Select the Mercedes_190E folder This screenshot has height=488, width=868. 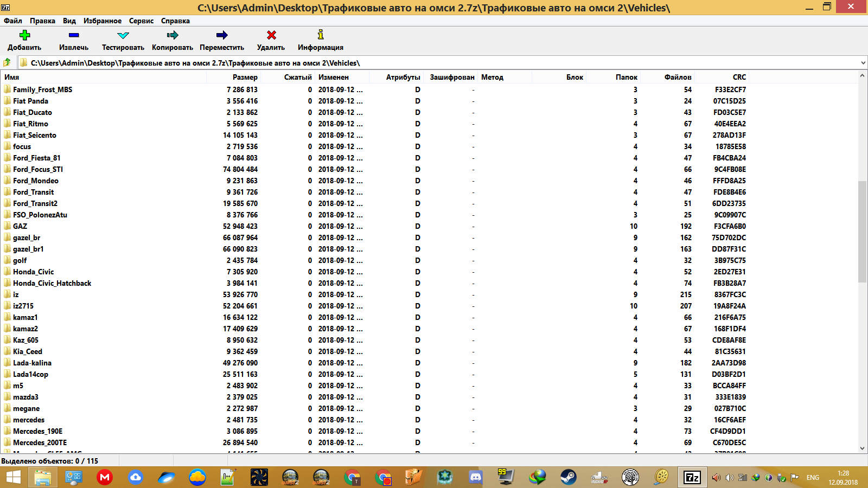coord(37,431)
